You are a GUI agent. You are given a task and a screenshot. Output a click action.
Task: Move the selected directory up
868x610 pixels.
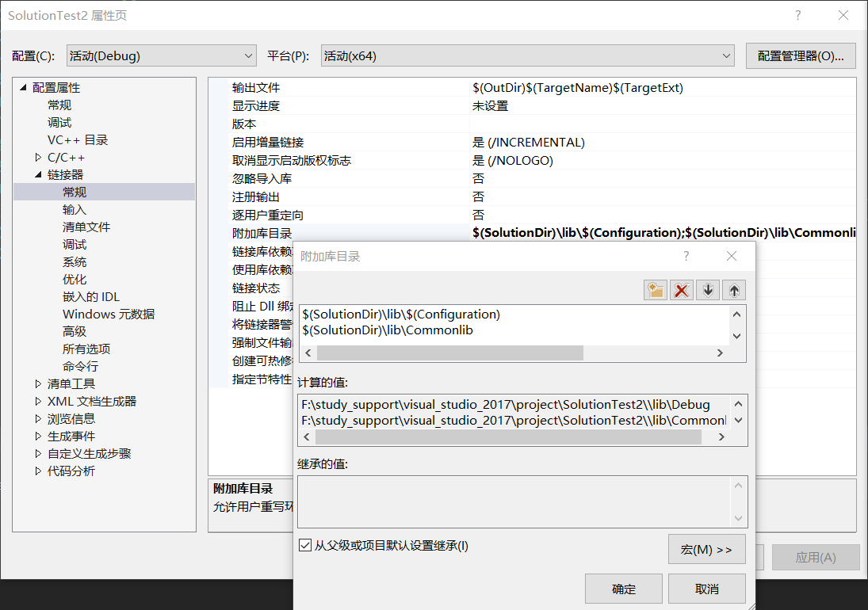733,289
